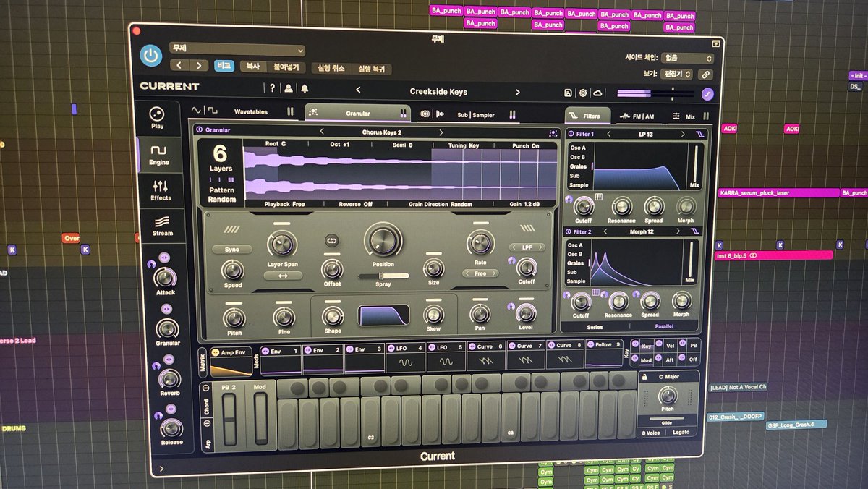
Task: Click the plugin link chain icon
Action: (705, 74)
